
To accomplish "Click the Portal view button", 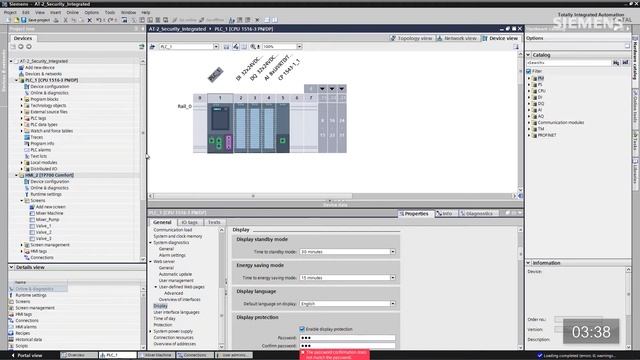I will click(26, 355).
